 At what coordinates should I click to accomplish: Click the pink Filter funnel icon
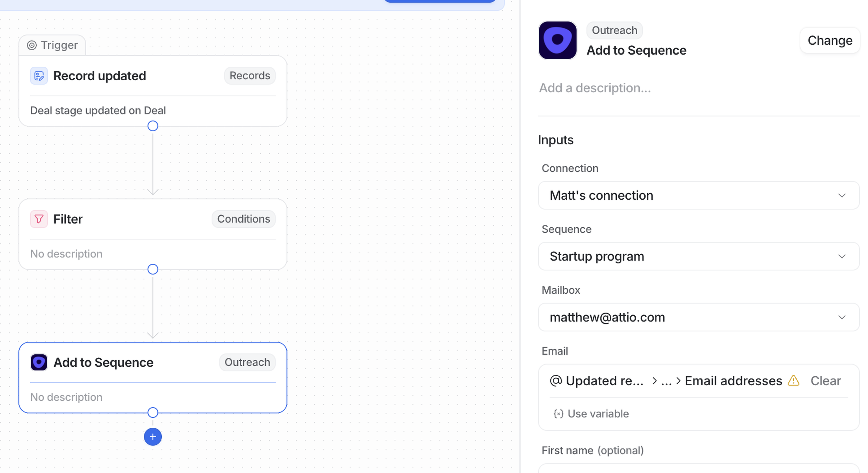click(39, 219)
